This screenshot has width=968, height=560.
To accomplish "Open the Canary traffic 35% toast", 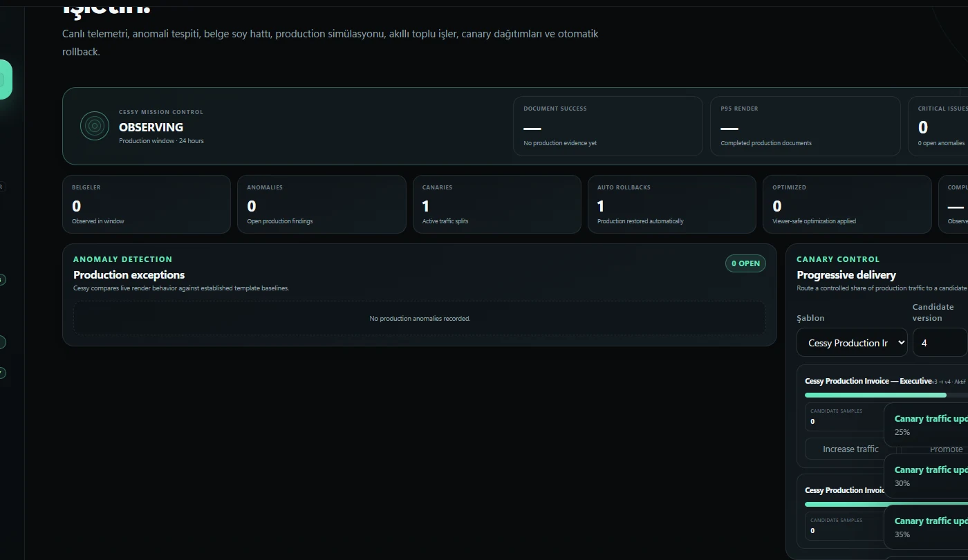I will [927, 527].
